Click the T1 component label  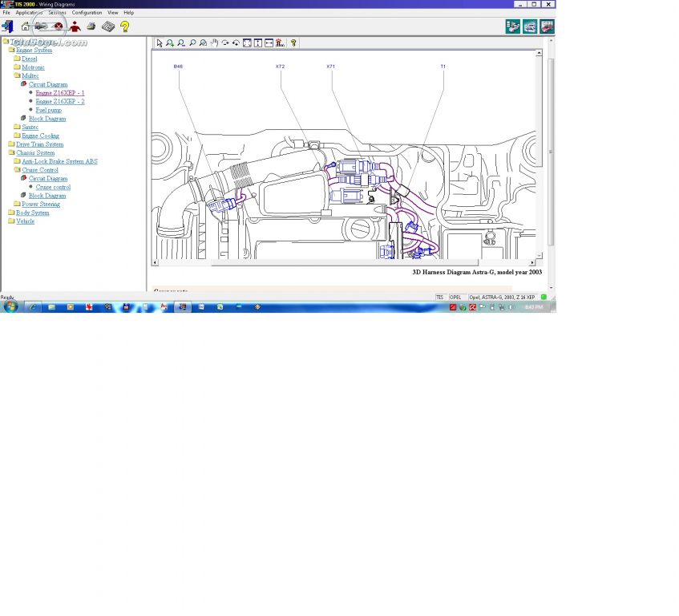pyautogui.click(x=443, y=67)
